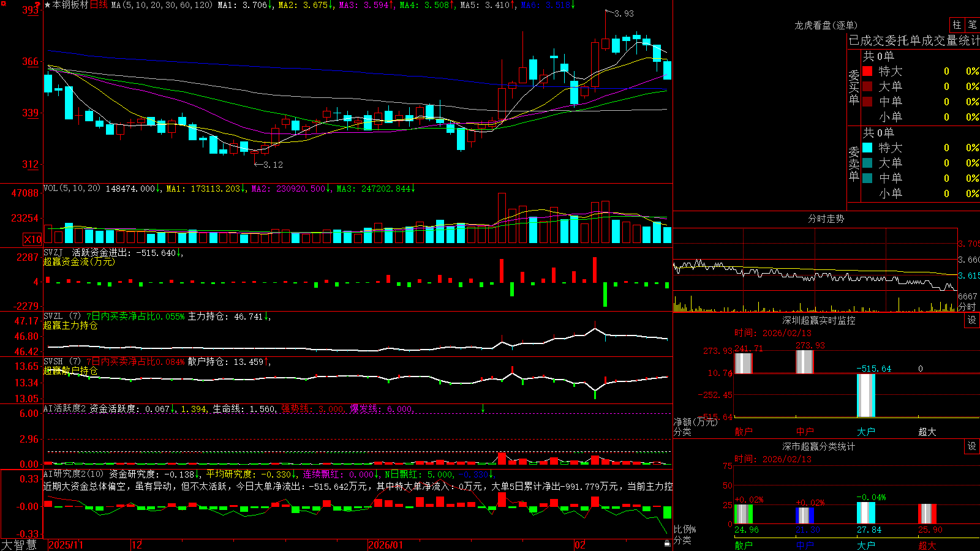This screenshot has width=980, height=551.
Task: Open 设 settings for 深圳超赢实时监控 panel
Action: pyautogui.click(x=972, y=320)
